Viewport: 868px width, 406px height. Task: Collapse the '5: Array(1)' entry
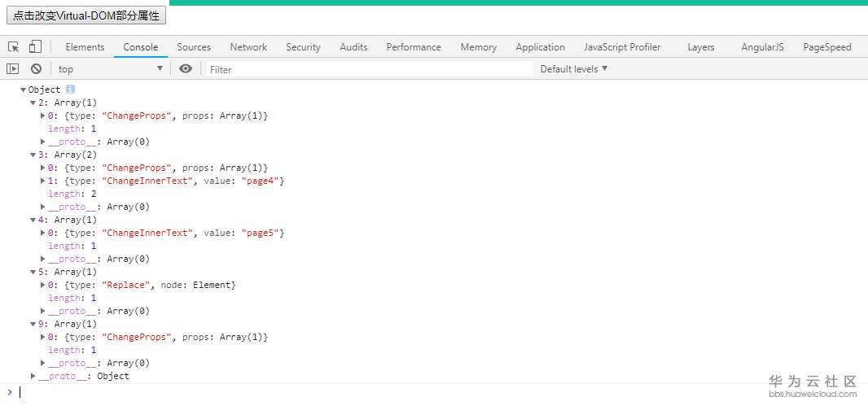click(x=33, y=272)
